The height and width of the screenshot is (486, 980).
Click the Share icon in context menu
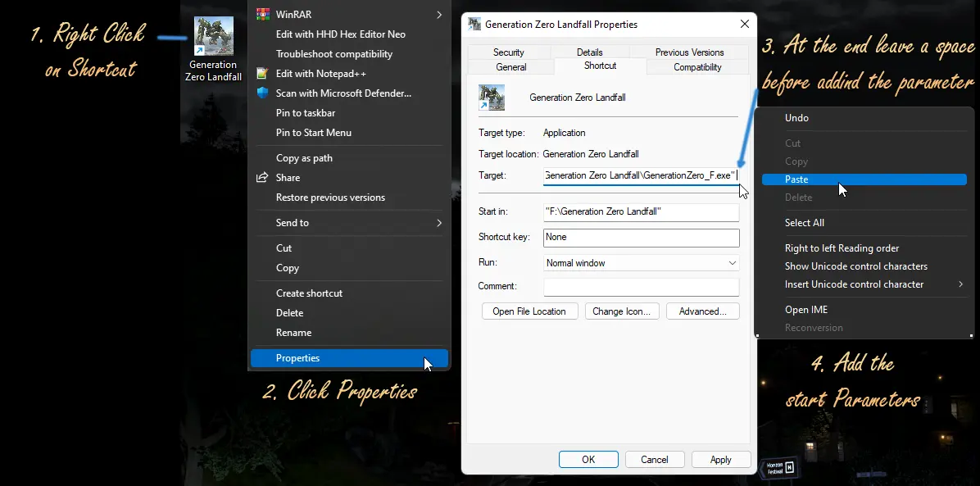(x=263, y=178)
